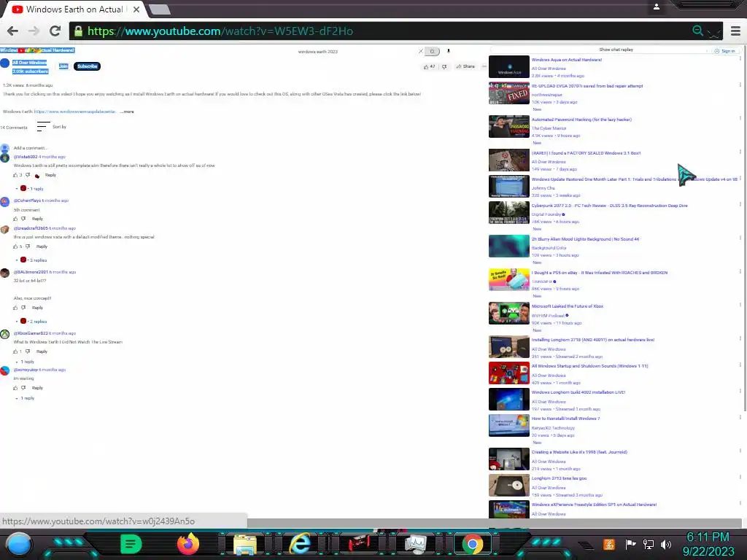Go back using browser back arrow

pyautogui.click(x=13, y=31)
